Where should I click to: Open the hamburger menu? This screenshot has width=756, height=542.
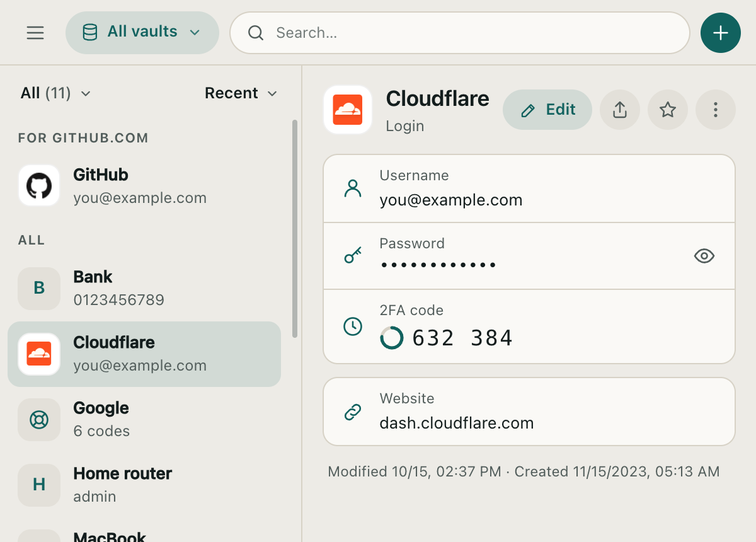[35, 33]
